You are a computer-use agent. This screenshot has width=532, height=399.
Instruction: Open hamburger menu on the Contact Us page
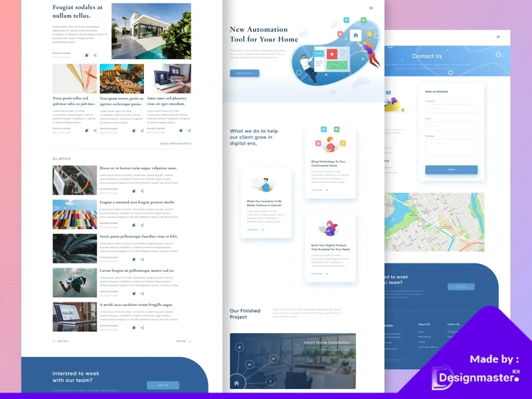(498, 36)
